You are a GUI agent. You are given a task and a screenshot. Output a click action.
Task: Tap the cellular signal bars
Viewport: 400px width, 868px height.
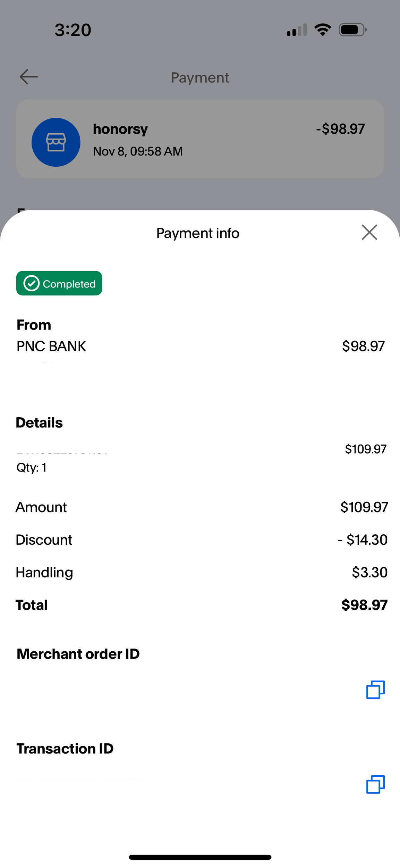pyautogui.click(x=297, y=30)
